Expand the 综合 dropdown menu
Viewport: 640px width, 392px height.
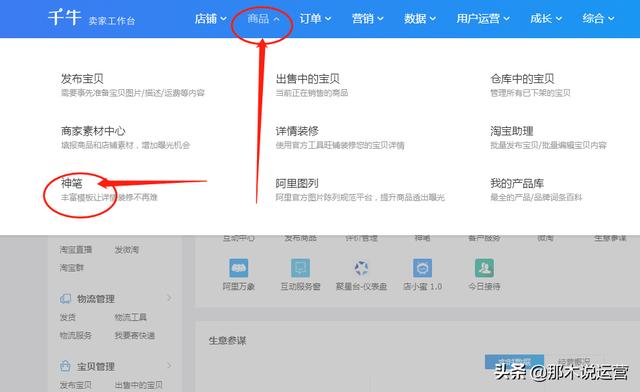point(598,18)
